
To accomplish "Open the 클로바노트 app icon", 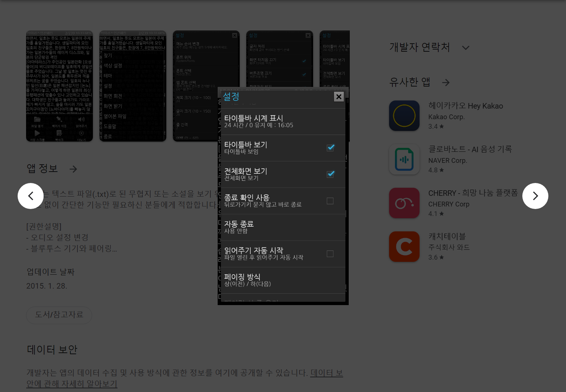I will (404, 159).
